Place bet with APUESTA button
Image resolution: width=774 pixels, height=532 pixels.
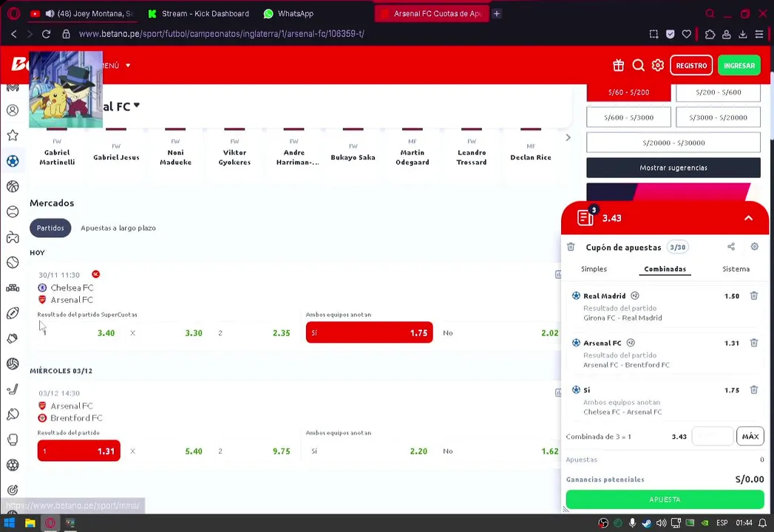665,499
